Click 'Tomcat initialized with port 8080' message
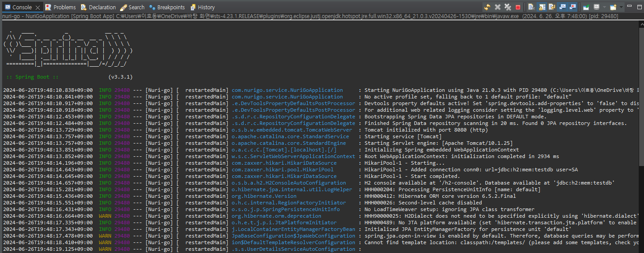 [x=426, y=130]
